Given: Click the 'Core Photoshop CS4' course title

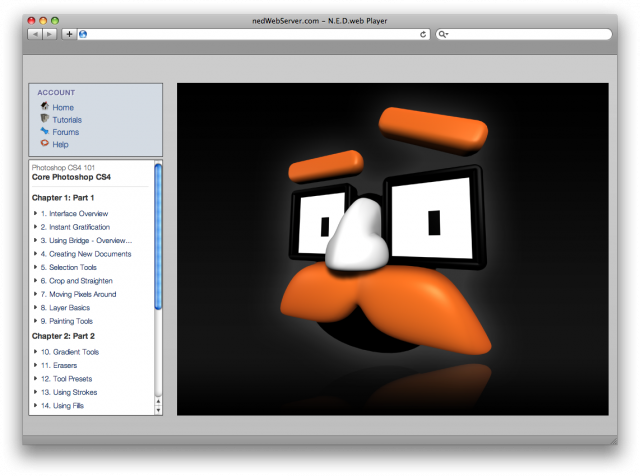Looking at the screenshot, I should pyautogui.click(x=71, y=177).
